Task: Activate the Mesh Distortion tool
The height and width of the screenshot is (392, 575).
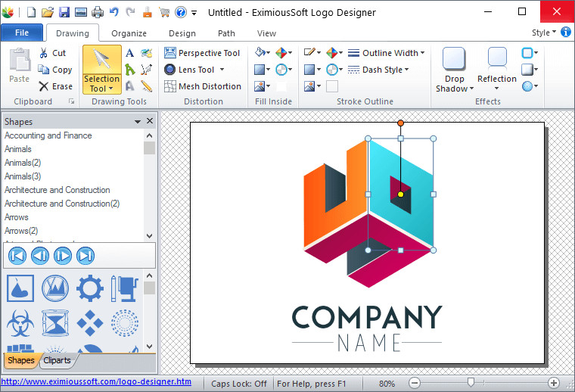Action: [x=202, y=86]
